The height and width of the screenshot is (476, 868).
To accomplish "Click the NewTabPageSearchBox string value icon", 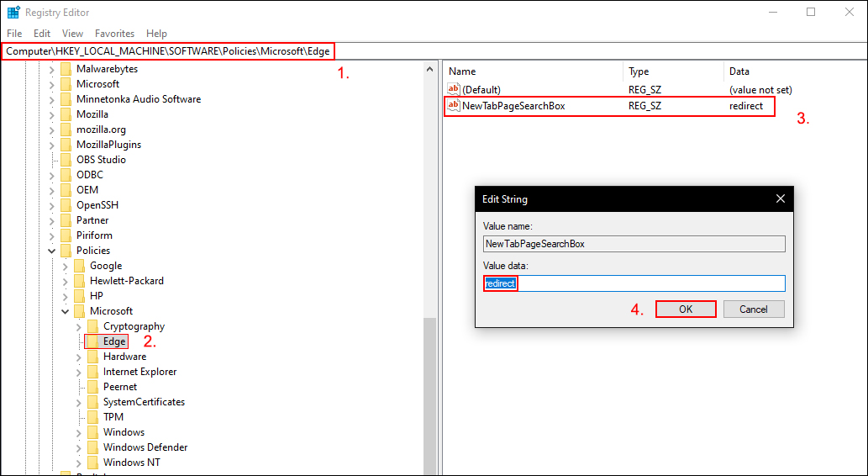I will [x=454, y=105].
